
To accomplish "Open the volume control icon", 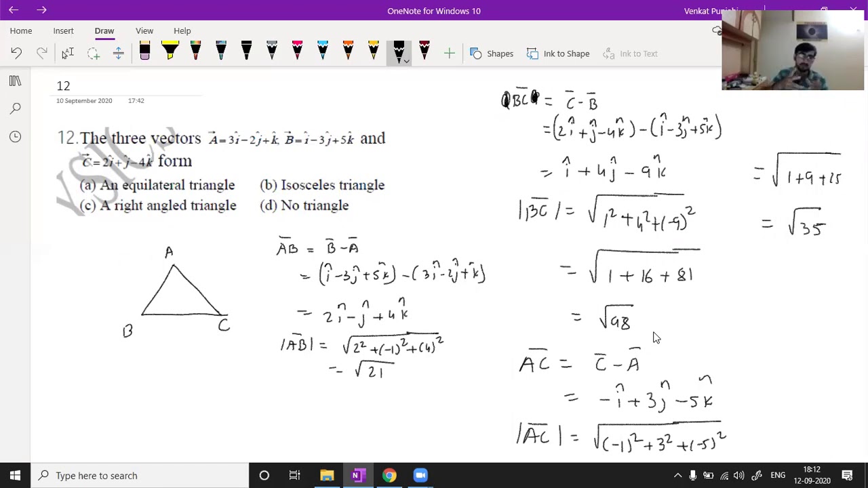I will pos(739,475).
